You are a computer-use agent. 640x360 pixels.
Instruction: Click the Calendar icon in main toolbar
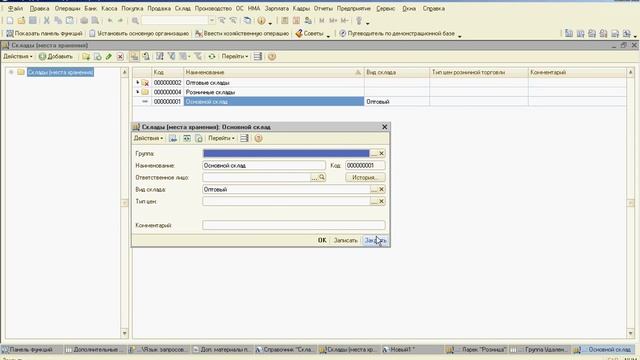pos(296,20)
